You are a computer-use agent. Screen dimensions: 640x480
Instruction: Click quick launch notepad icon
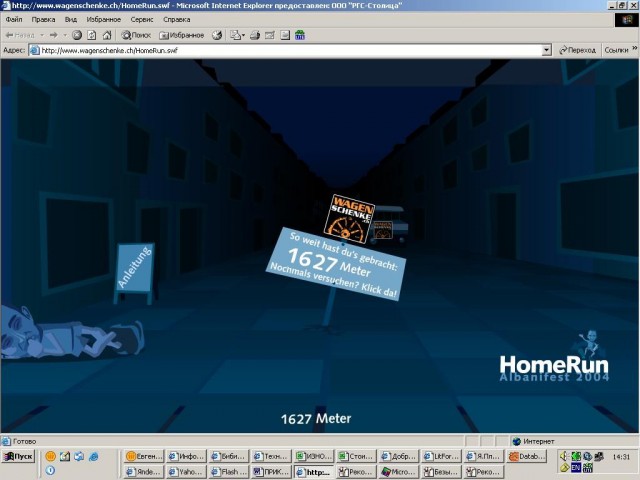(65, 456)
